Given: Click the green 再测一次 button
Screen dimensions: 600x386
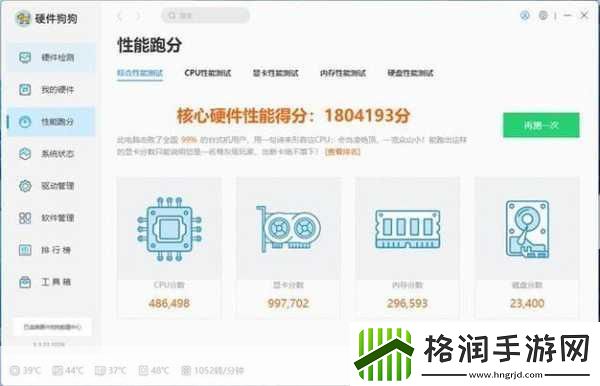Looking at the screenshot, I should tap(541, 125).
